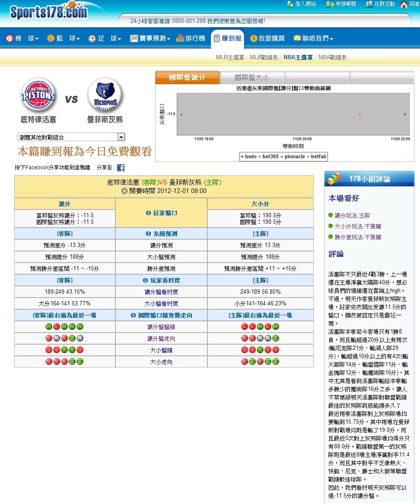
Task: Click the 讓分玩法:主隊 recommendation
Action: pos(353,216)
